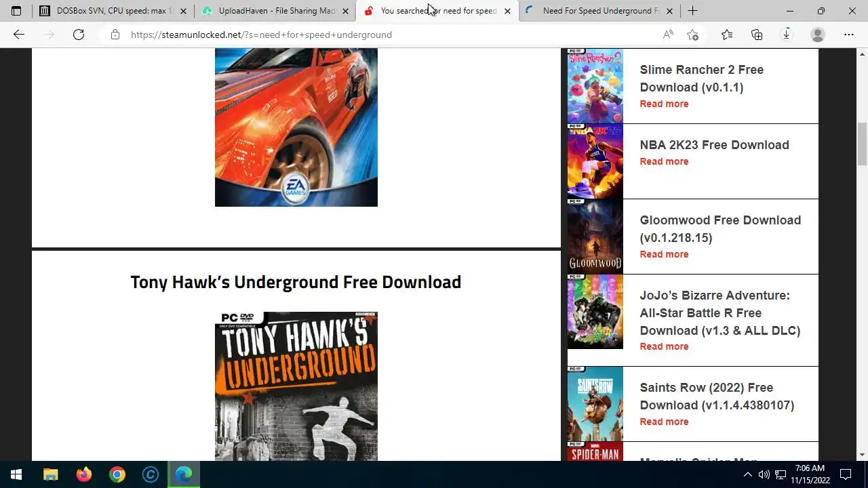Open Slime Rancher 2 Free Download link

click(x=702, y=79)
